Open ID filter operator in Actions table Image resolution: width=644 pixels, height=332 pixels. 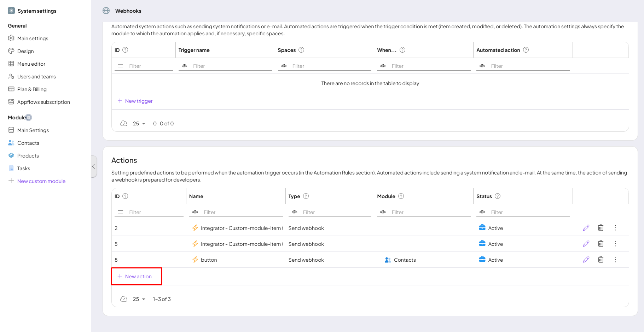click(x=121, y=212)
